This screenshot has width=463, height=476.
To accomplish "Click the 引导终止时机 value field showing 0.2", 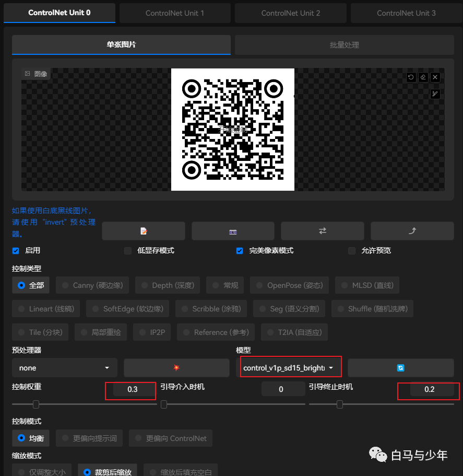I will click(x=432, y=389).
